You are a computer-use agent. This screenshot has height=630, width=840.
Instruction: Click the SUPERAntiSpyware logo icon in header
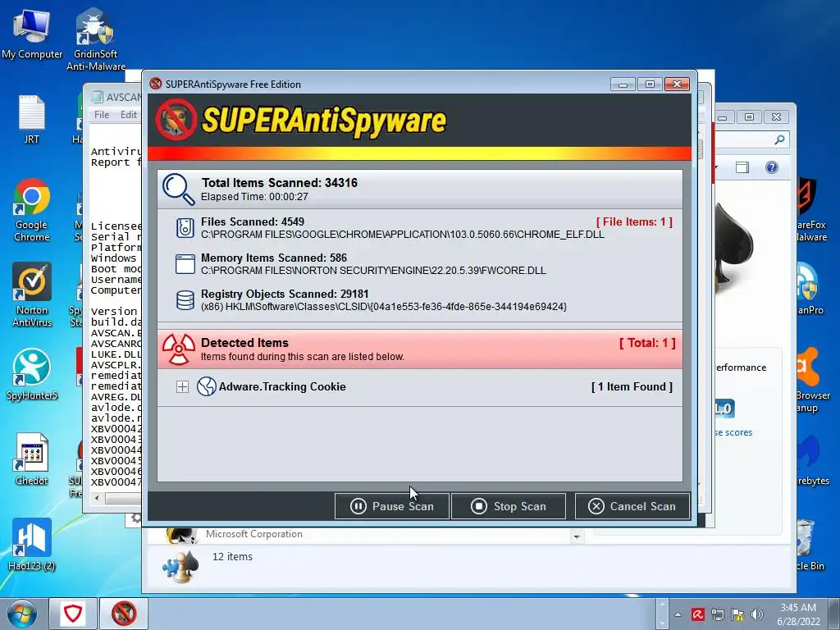tap(176, 120)
